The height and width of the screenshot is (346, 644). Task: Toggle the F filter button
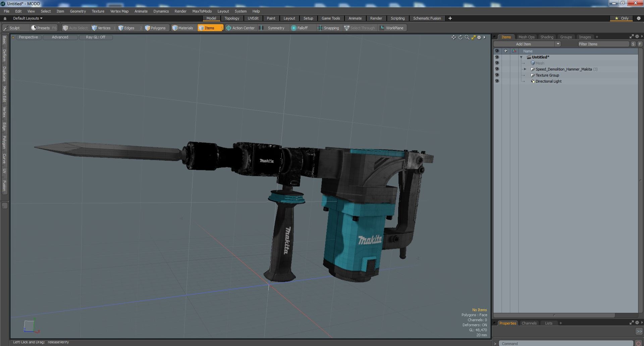(x=640, y=44)
